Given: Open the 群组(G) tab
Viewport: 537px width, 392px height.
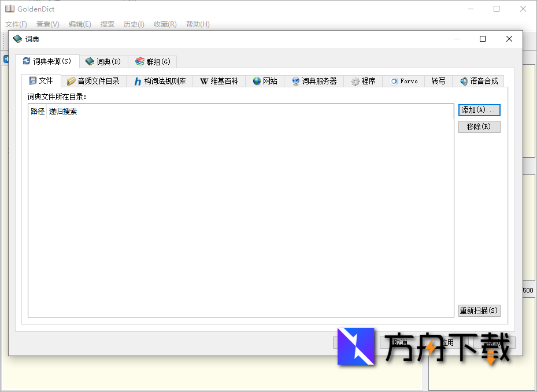Looking at the screenshot, I should [x=153, y=61].
